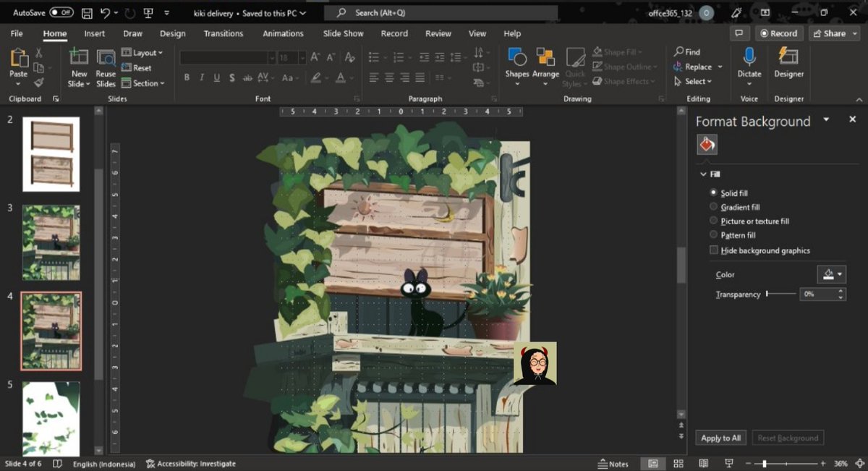
Task: Select slide 3 thumbnail
Action: click(x=51, y=242)
